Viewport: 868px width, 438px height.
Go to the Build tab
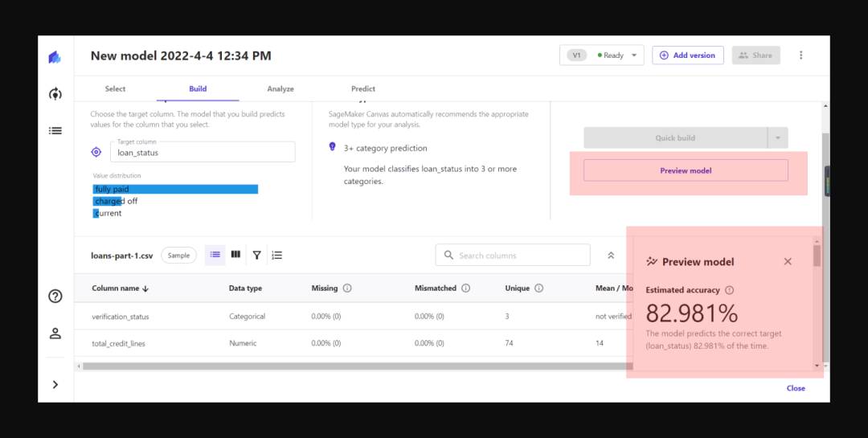click(199, 88)
